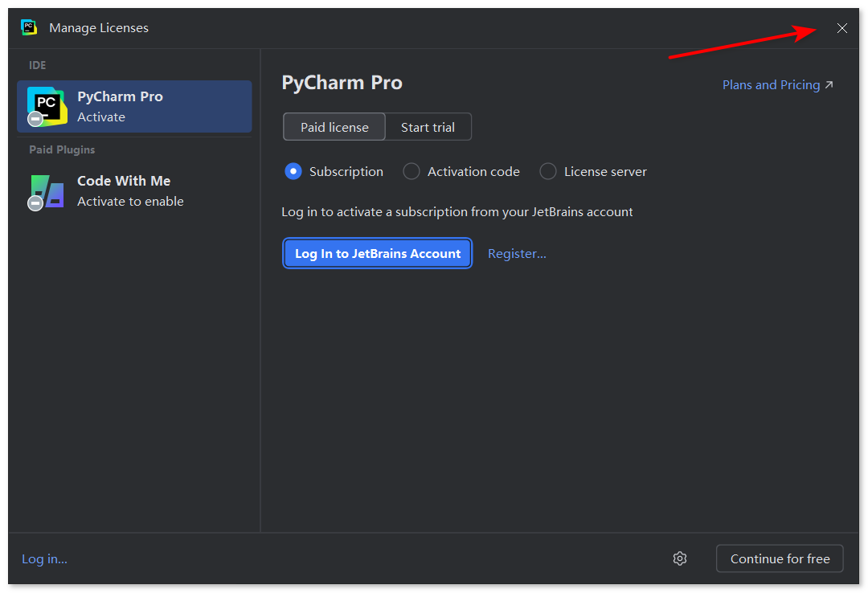868x593 pixels.
Task: Select the Subscription radio button
Action: tap(293, 172)
